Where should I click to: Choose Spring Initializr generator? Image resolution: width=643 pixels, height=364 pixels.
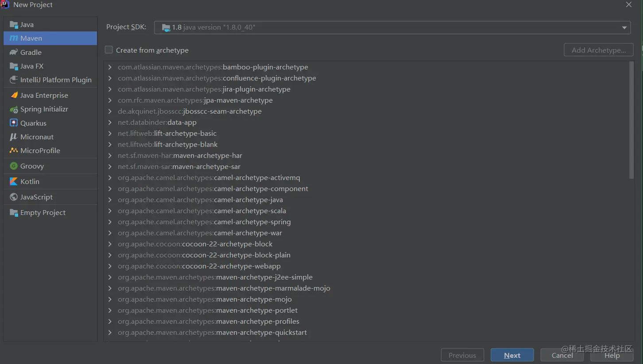pos(50,109)
